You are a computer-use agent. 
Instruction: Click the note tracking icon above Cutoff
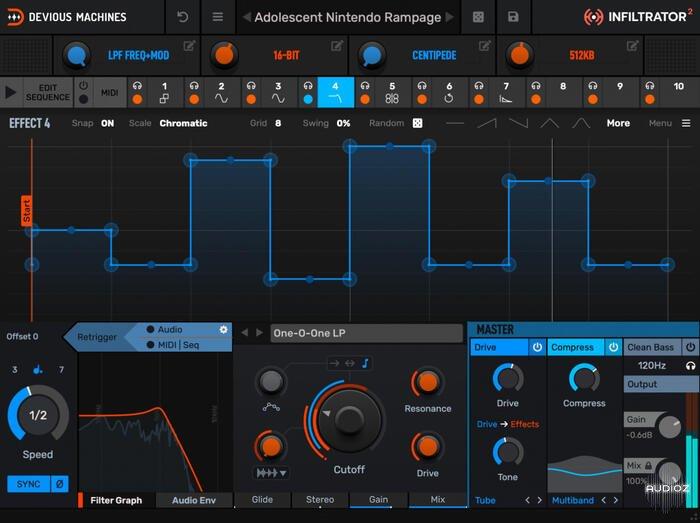coord(365,363)
